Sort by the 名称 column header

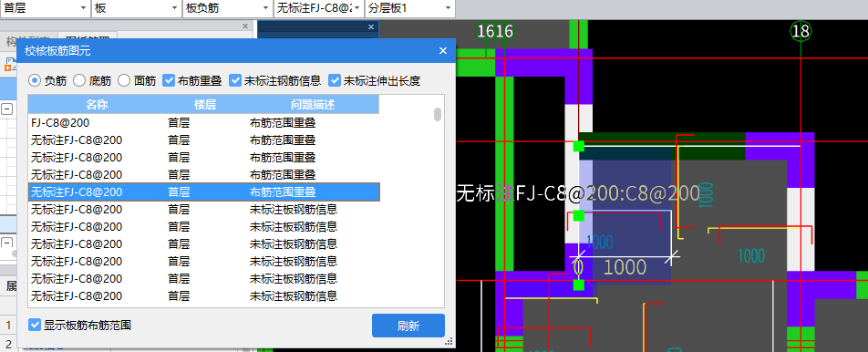(97, 105)
